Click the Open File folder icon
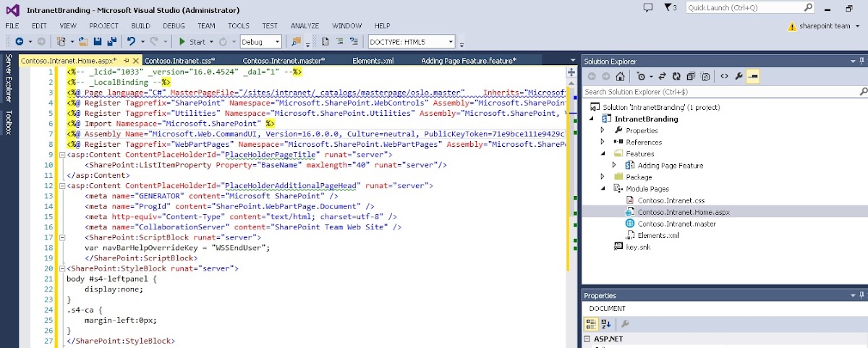 (x=84, y=41)
